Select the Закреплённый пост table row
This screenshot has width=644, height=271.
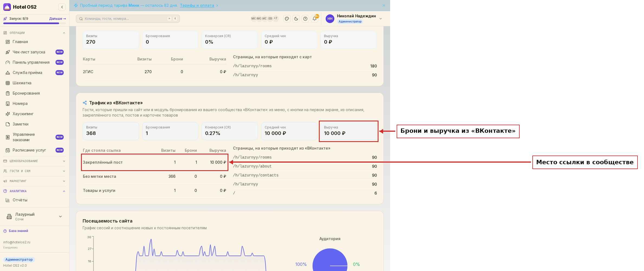tap(154, 162)
